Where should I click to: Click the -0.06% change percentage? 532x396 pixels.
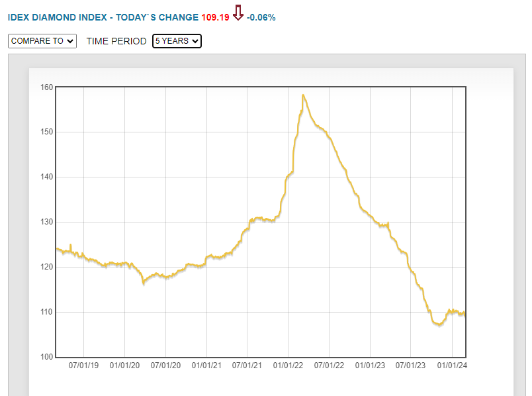coord(261,17)
